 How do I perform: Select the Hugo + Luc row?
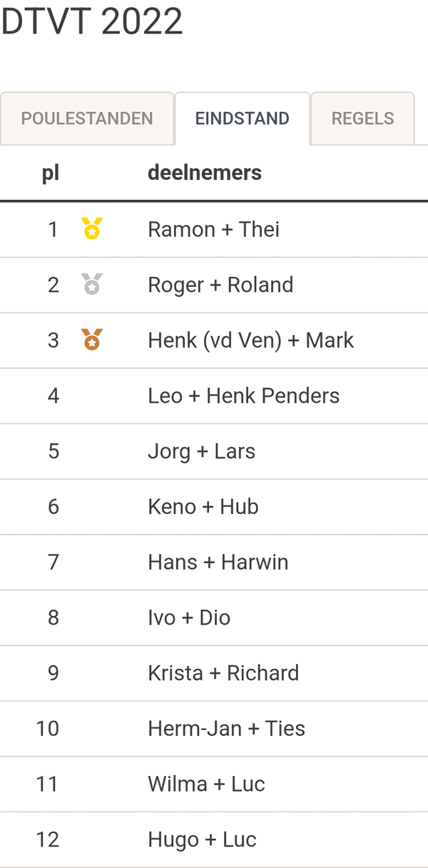click(214, 839)
